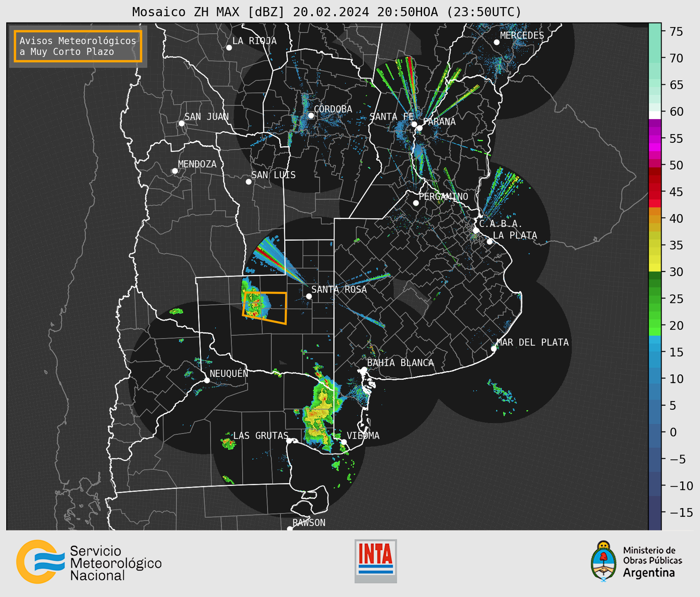Click the VIEDMA label on the map
The width and height of the screenshot is (700, 597).
363,436
